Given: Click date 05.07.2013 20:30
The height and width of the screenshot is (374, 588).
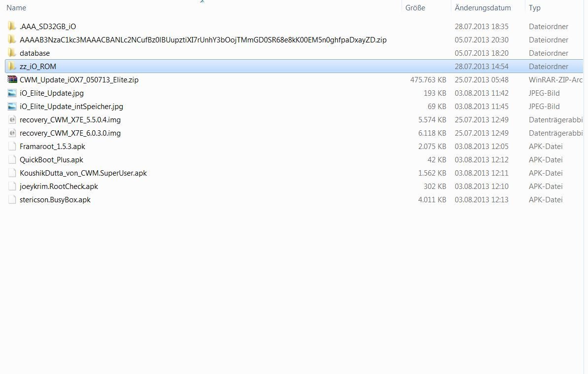Looking at the screenshot, I should (x=481, y=40).
